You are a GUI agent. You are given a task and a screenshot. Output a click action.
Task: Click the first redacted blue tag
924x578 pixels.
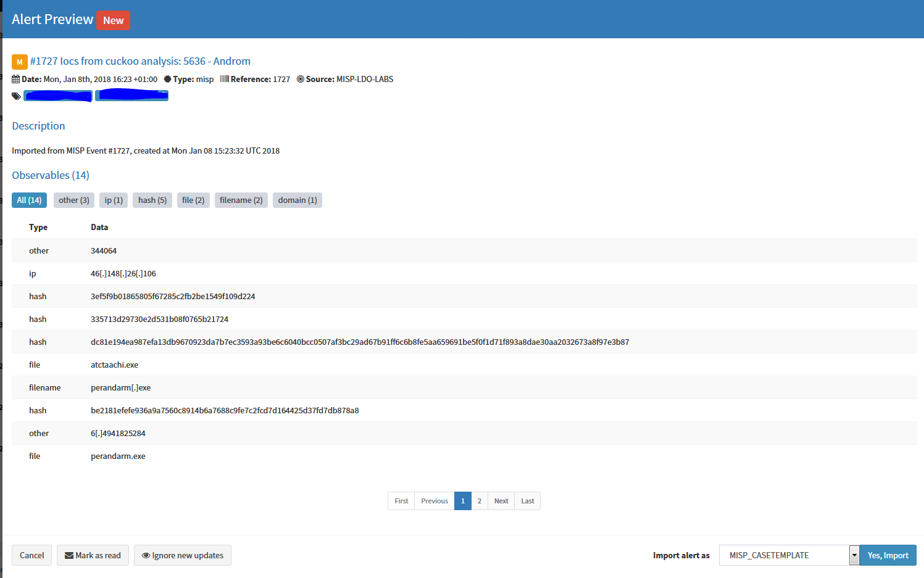57,96
